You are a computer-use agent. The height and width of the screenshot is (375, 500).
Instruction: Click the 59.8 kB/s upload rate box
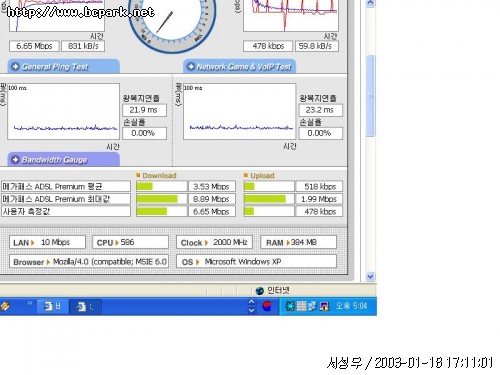(317, 46)
